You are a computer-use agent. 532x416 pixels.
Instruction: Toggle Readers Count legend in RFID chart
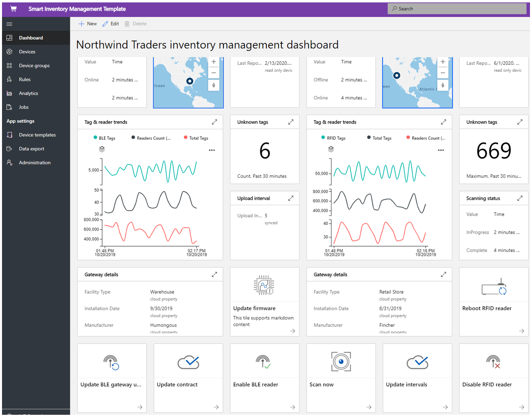(426, 138)
